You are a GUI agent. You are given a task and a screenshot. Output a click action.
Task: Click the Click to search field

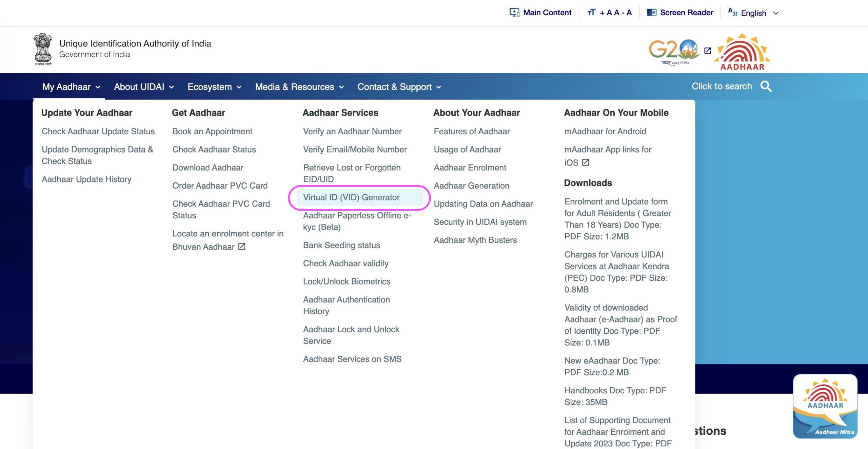click(x=722, y=86)
